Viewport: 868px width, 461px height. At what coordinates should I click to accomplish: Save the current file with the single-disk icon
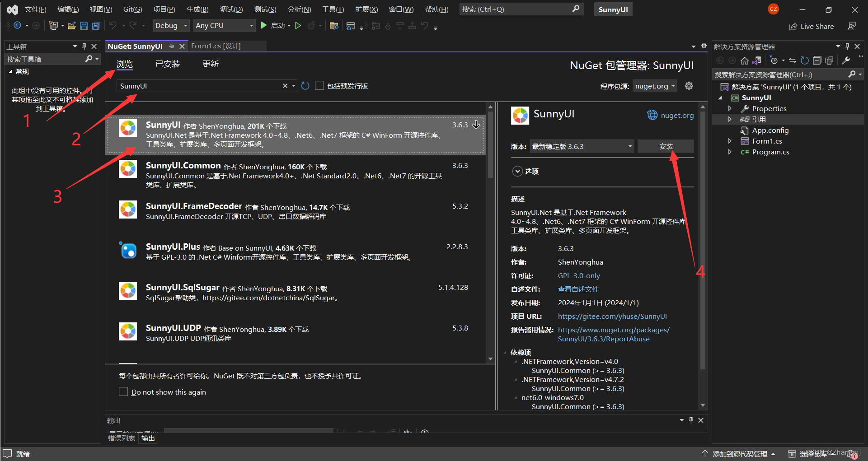pos(84,26)
